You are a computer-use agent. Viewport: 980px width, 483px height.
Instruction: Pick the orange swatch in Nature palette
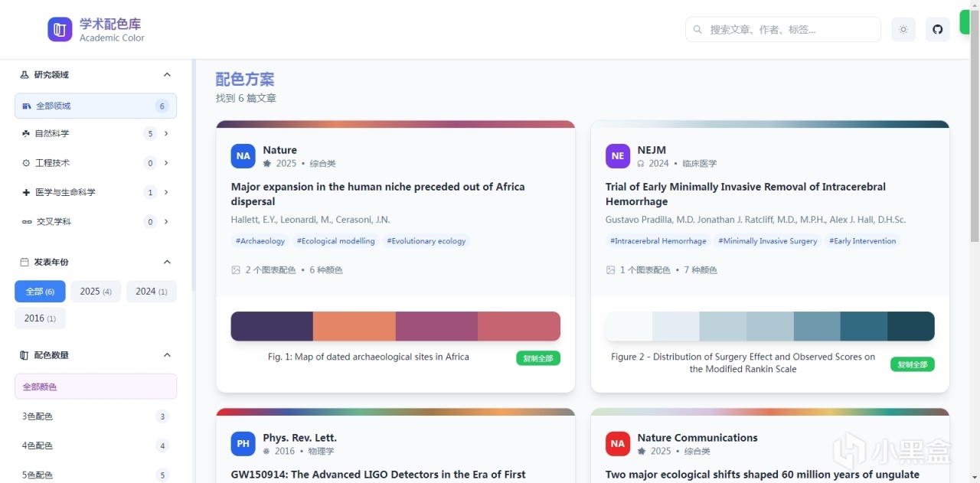pyautogui.click(x=354, y=326)
